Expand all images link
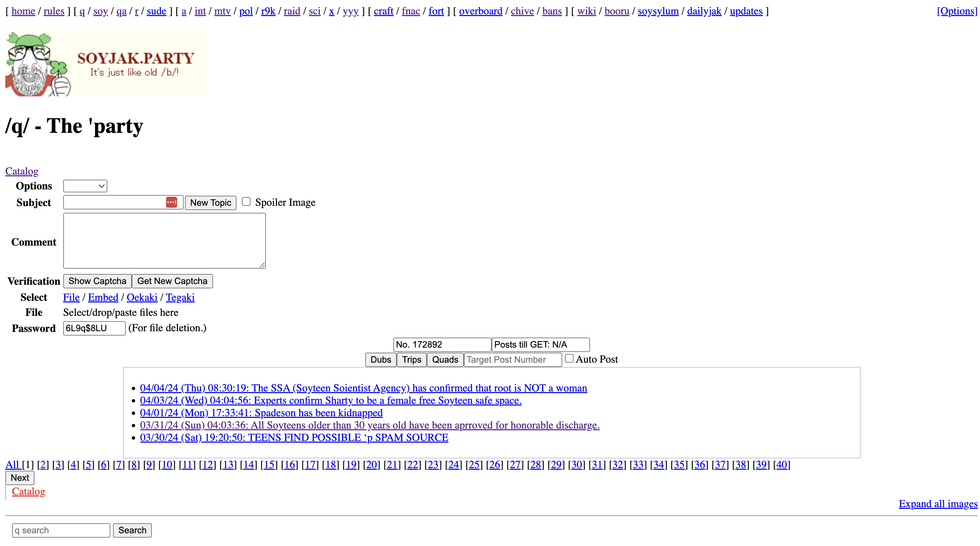980x546 pixels. 938,504
